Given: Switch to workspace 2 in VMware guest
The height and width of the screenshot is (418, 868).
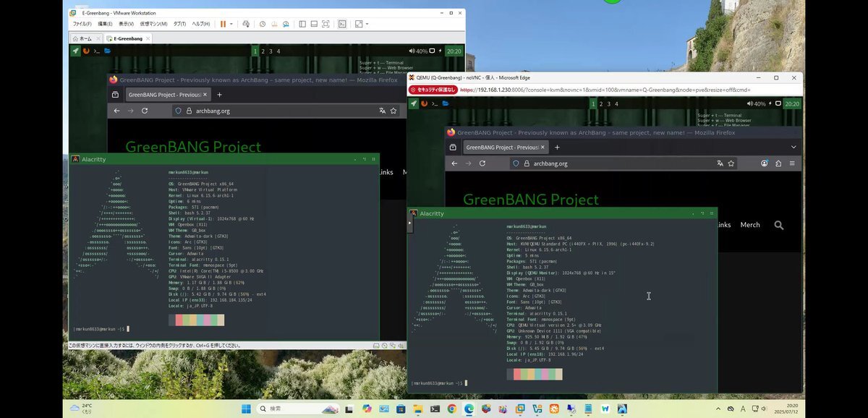Looking at the screenshot, I should (x=262, y=51).
